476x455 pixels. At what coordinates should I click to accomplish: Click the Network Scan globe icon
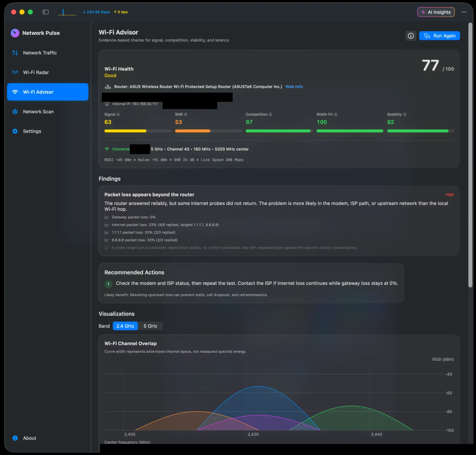pyautogui.click(x=15, y=112)
